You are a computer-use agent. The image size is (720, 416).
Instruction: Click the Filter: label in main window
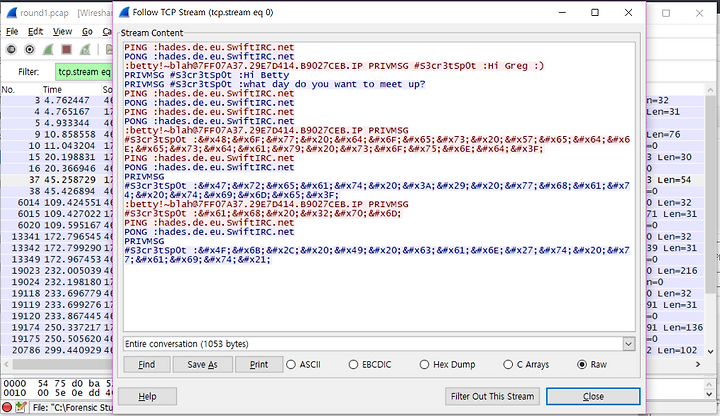click(28, 72)
